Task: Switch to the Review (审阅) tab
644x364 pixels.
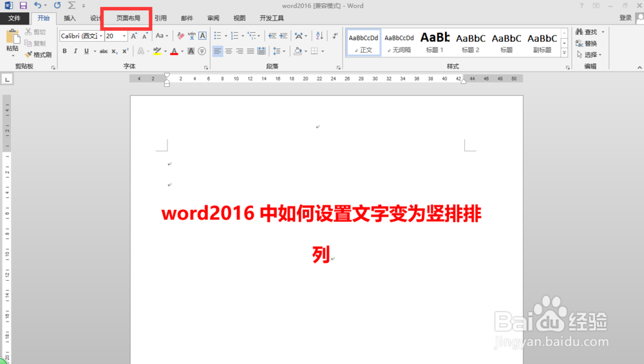Action: pyautogui.click(x=213, y=18)
